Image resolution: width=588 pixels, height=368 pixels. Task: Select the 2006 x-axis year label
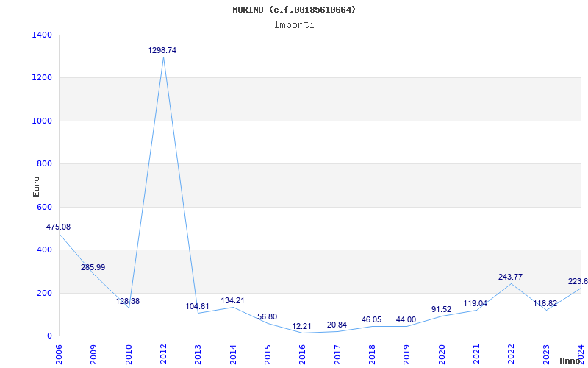(59, 355)
